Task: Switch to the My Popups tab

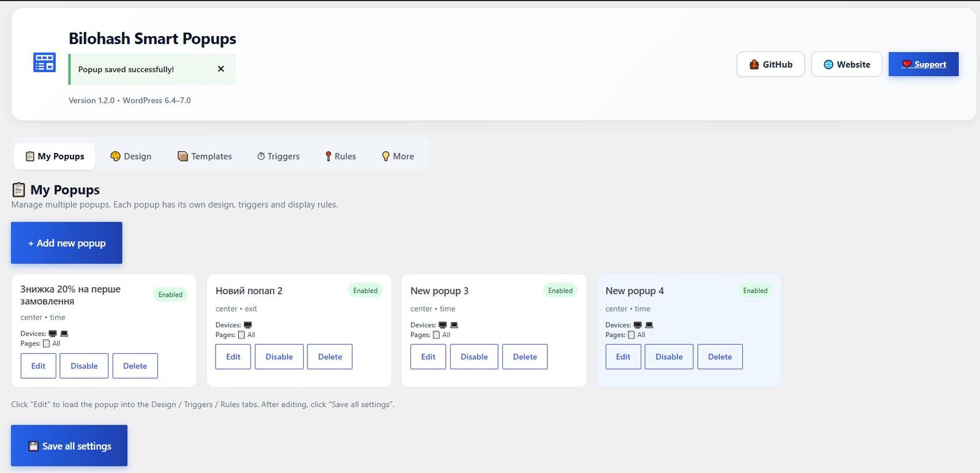Action: [55, 156]
